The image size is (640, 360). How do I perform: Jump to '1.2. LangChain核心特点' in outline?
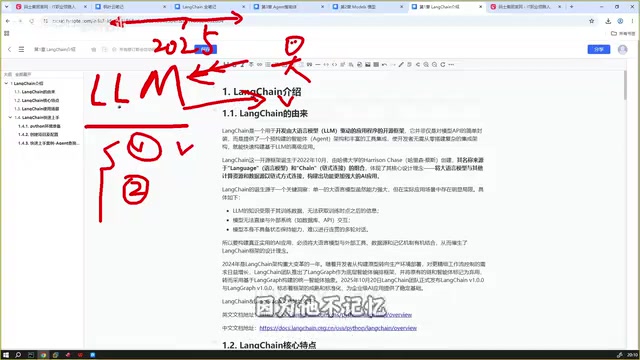click(x=36, y=100)
